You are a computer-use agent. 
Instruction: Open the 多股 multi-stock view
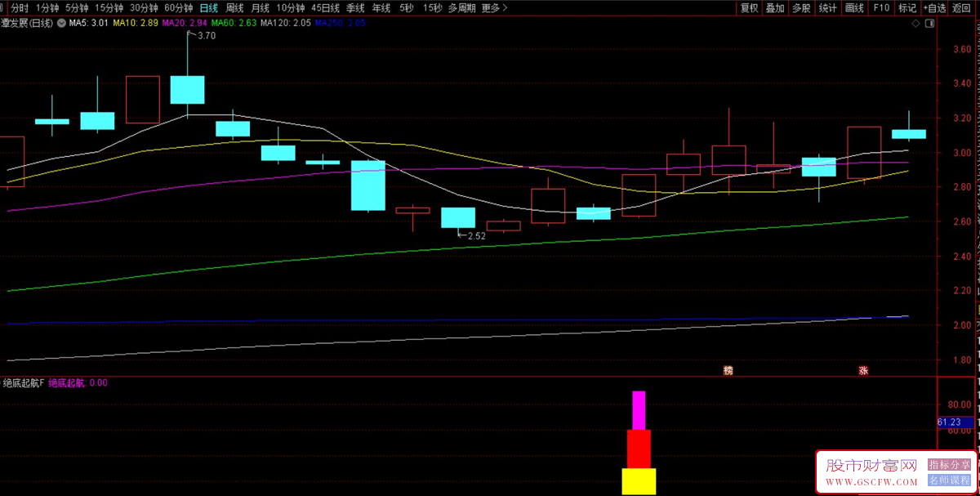[801, 7]
